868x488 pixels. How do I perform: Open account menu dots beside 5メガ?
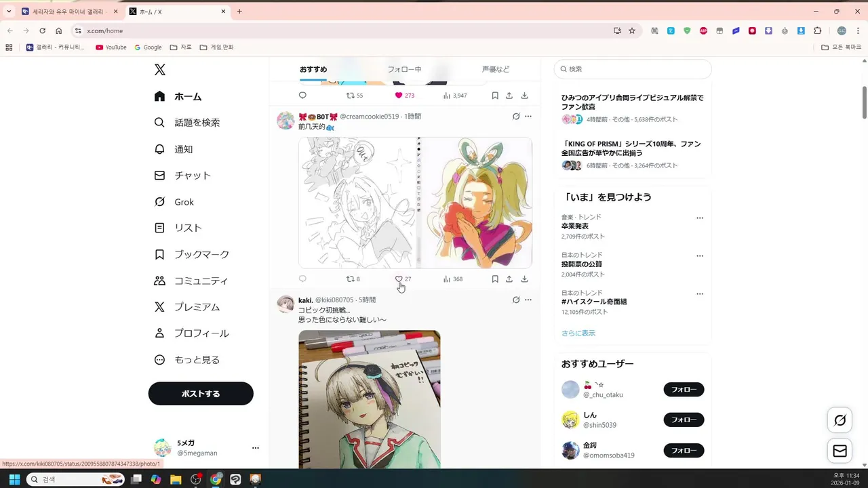point(256,448)
